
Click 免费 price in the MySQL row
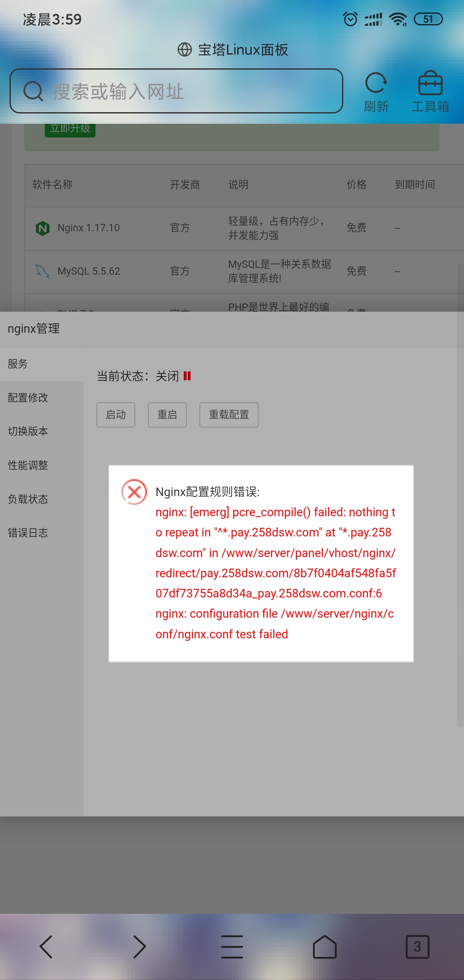click(x=357, y=271)
